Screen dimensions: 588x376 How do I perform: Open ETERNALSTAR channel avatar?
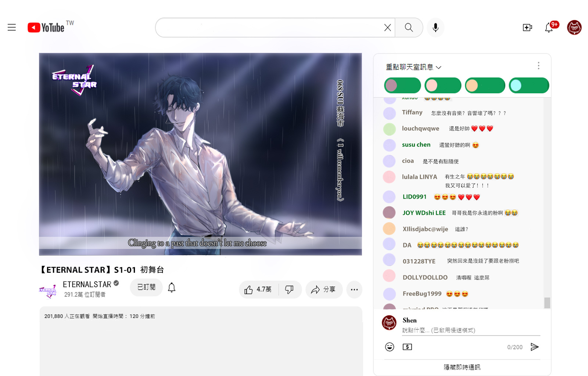tap(48, 291)
